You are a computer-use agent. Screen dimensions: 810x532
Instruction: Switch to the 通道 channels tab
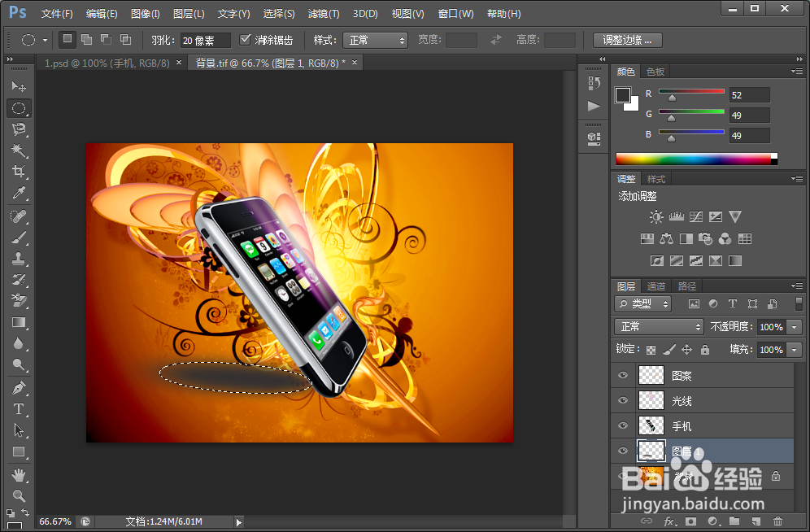pos(656,286)
